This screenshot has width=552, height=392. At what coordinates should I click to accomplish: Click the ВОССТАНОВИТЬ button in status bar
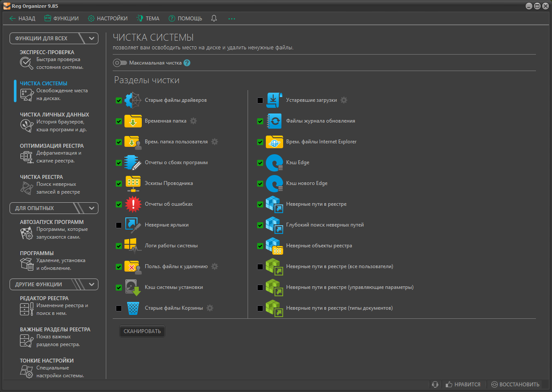coord(515,384)
